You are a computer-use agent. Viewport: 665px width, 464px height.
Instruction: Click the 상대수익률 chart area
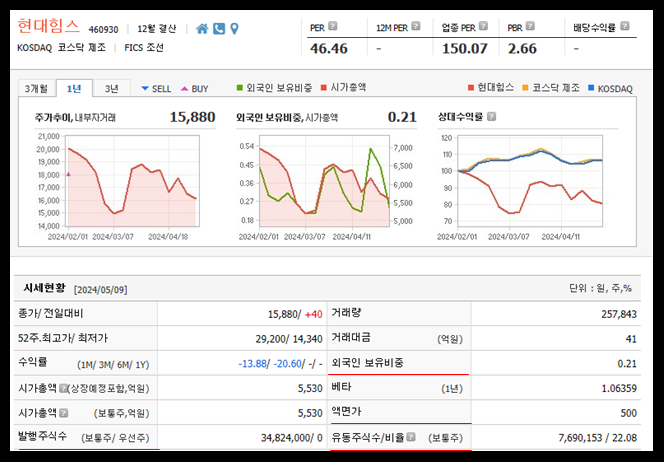click(530, 181)
